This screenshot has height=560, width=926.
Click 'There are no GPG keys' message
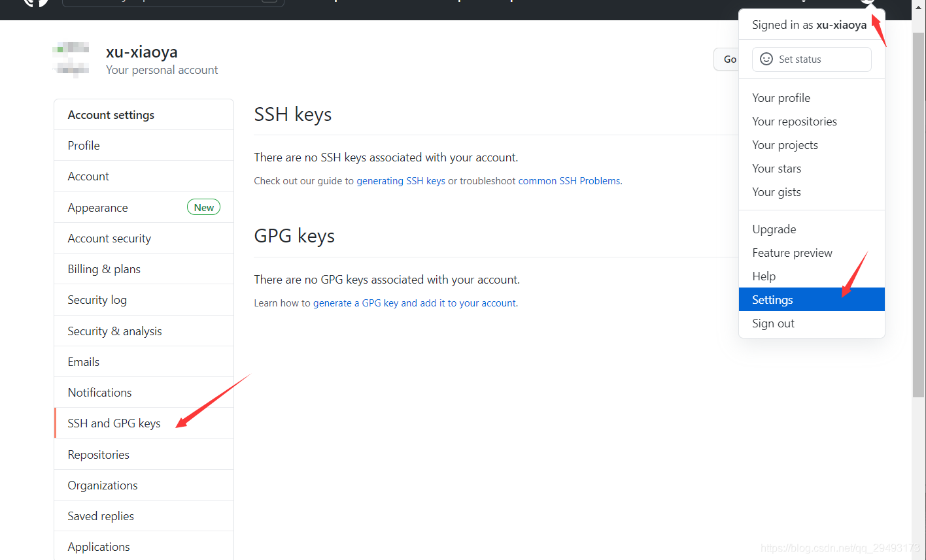point(387,280)
